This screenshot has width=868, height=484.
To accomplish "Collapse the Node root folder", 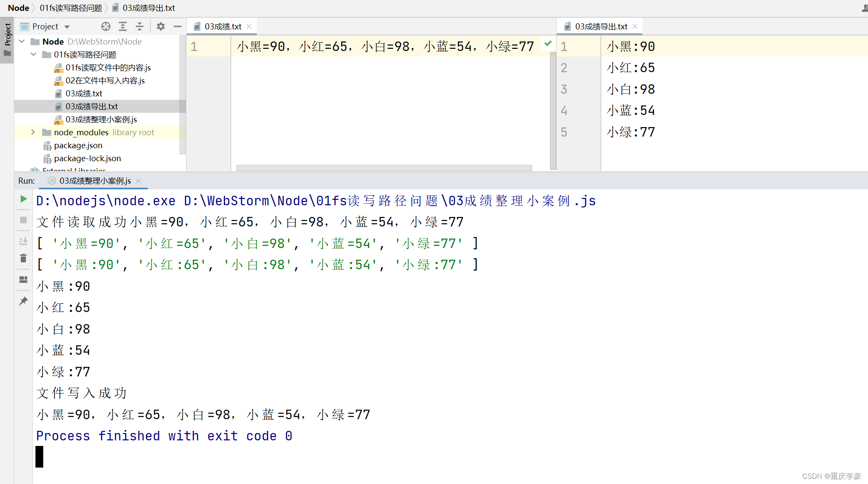I will coord(22,41).
